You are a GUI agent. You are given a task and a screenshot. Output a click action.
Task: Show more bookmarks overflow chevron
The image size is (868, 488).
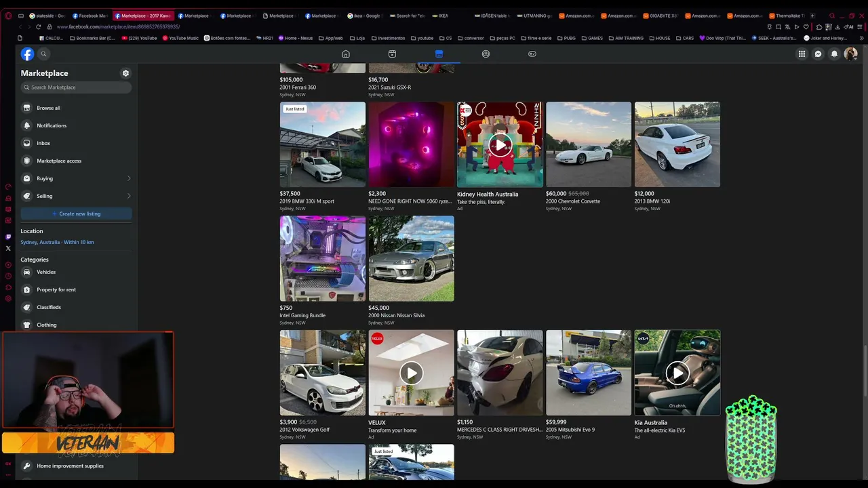861,38
